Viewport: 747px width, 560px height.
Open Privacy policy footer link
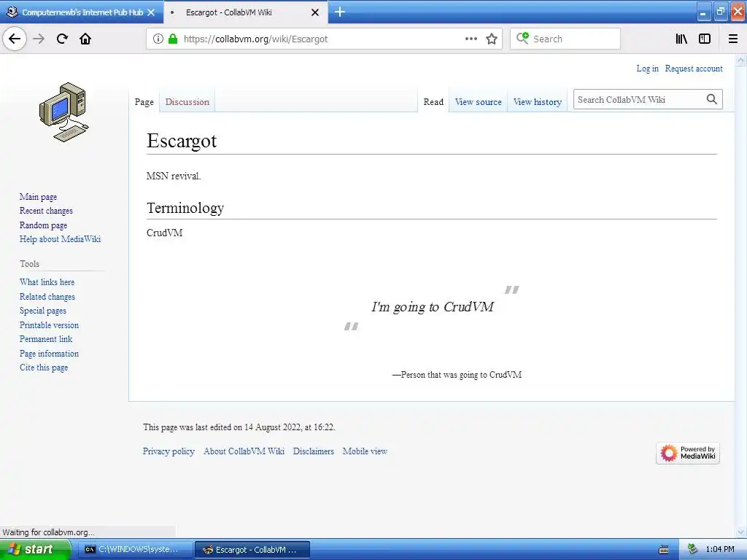pos(169,451)
